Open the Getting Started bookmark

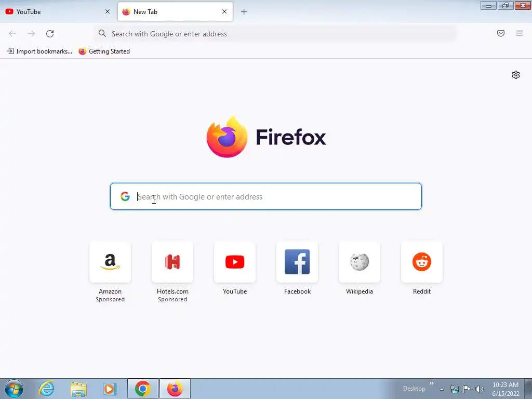coord(104,51)
